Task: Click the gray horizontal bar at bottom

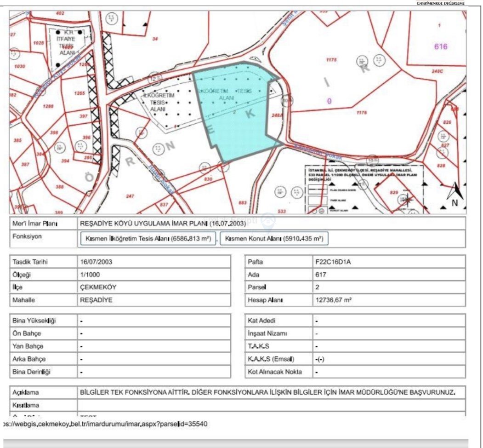Action: point(236,443)
